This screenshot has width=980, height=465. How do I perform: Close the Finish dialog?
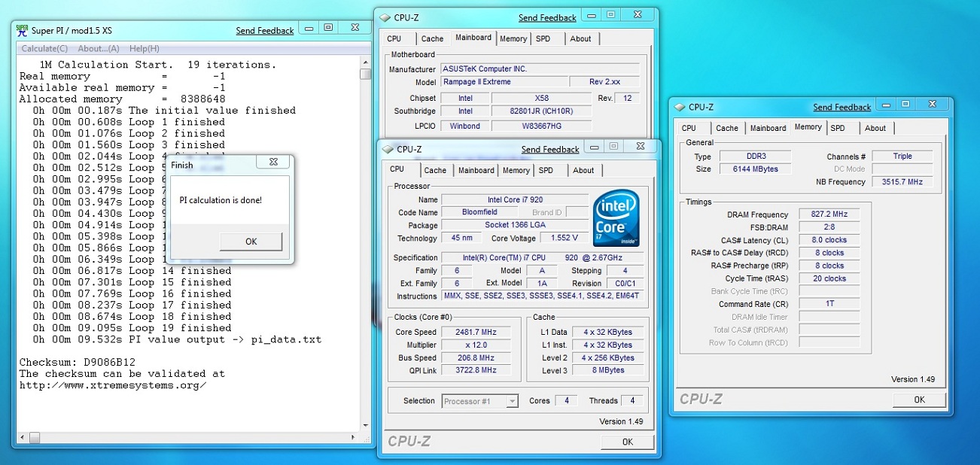click(272, 161)
